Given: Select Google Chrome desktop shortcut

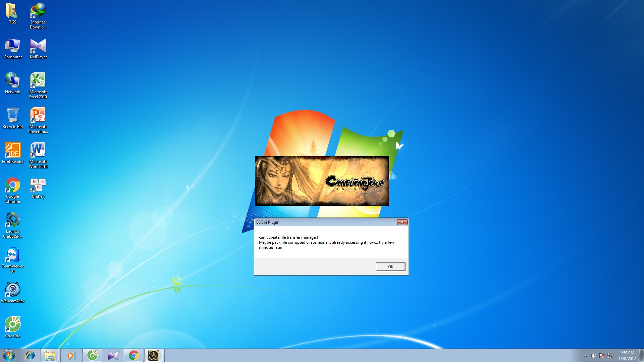Looking at the screenshot, I should (x=12, y=190).
